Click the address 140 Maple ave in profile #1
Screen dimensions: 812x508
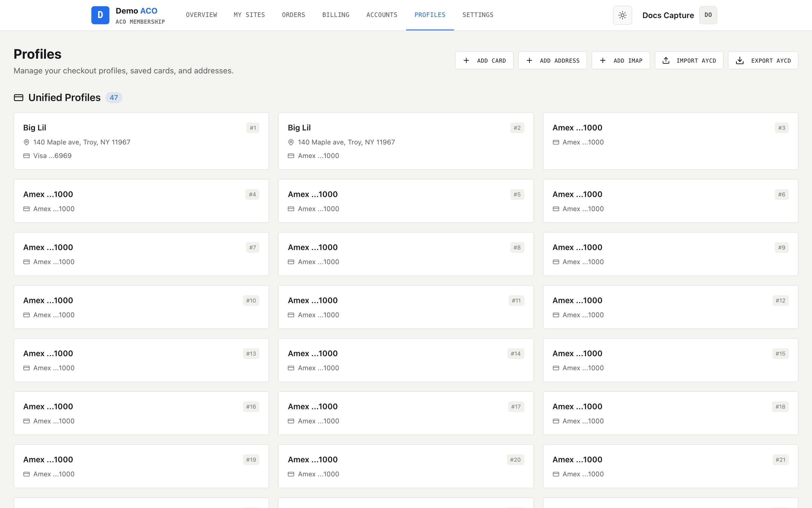coord(81,143)
